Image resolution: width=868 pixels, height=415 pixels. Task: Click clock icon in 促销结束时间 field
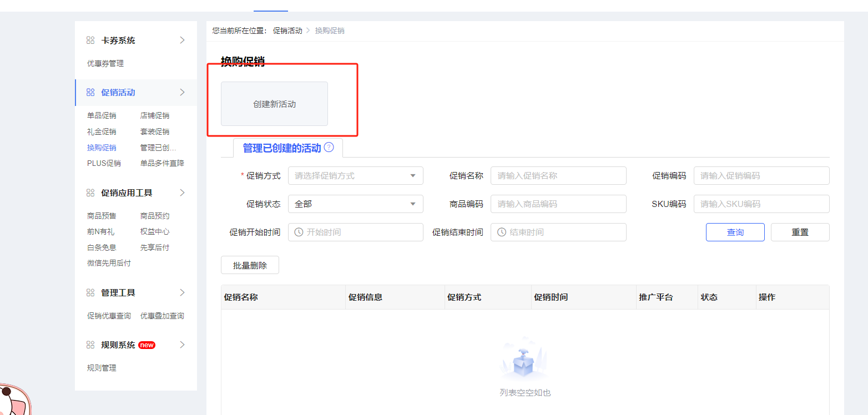point(502,232)
